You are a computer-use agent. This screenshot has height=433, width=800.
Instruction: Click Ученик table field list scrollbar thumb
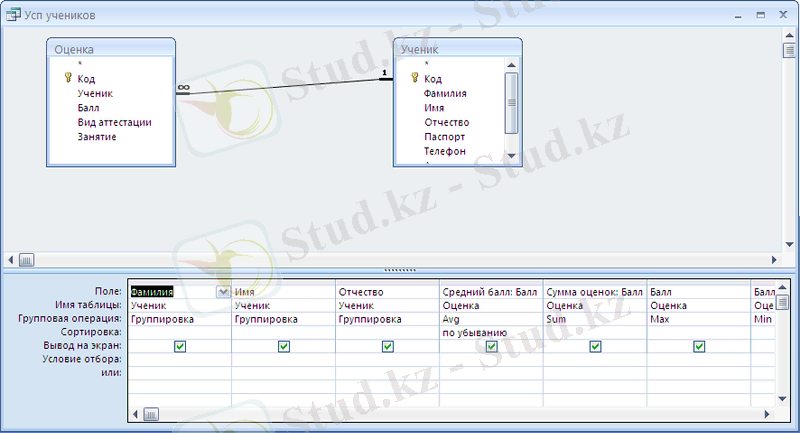coord(511,103)
